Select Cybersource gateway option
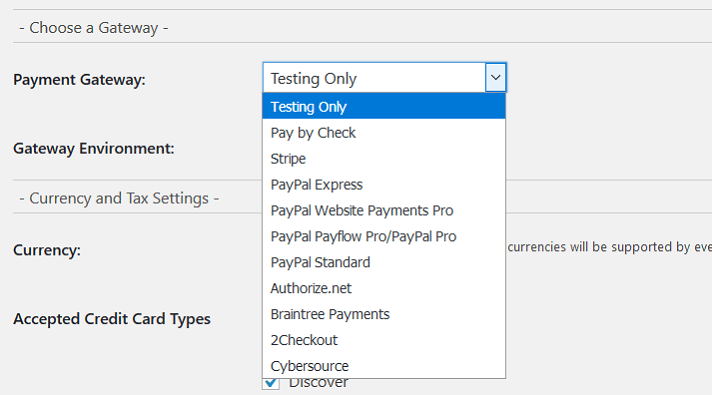712x395 pixels. [x=384, y=365]
